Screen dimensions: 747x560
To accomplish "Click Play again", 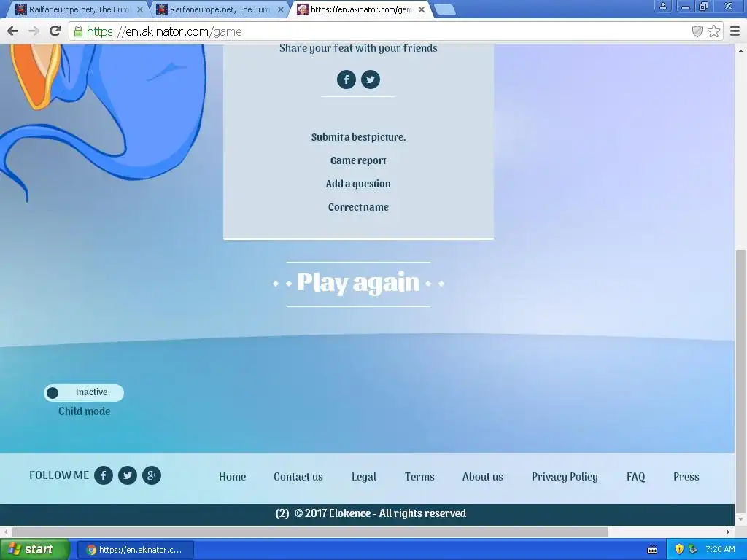I will (358, 284).
